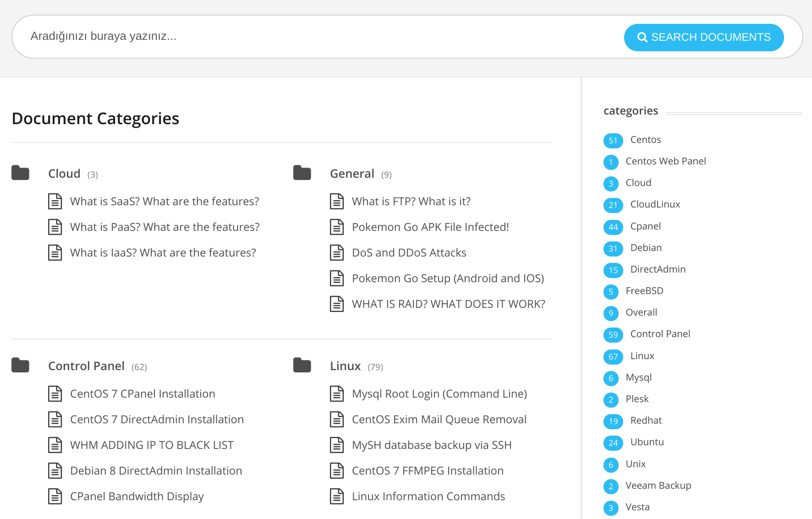The width and height of the screenshot is (812, 519).
Task: Open 'What is SaaS? What are the features?'
Action: coord(165,201)
